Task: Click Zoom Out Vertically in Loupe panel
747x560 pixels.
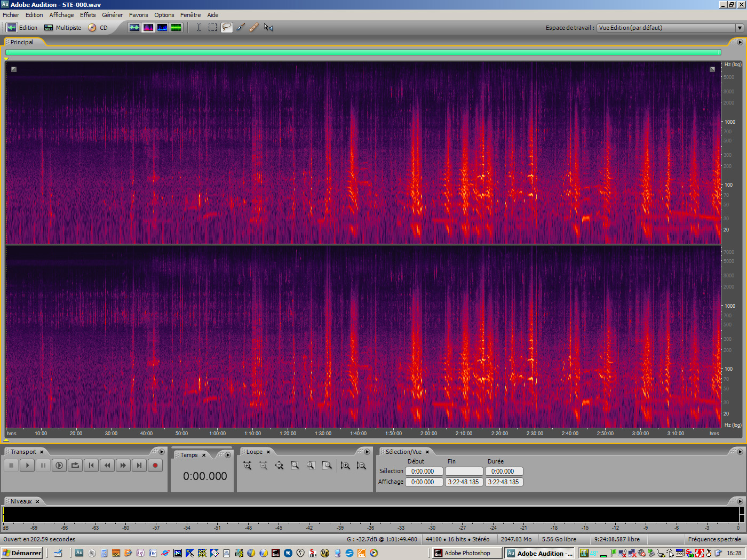Action: [361, 465]
